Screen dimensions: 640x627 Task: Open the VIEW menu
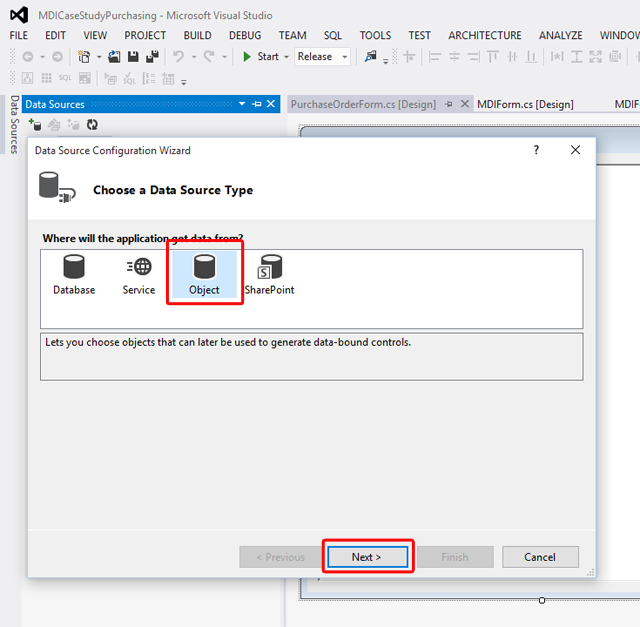[95, 36]
